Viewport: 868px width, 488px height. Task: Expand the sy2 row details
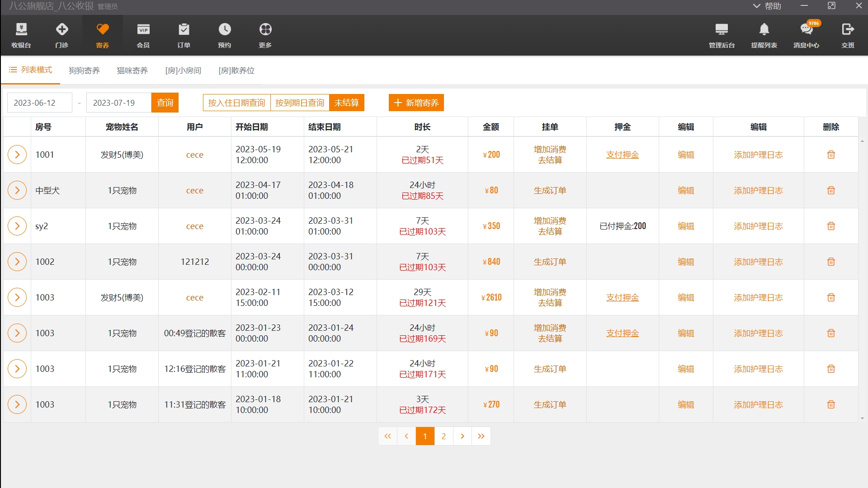(17, 226)
